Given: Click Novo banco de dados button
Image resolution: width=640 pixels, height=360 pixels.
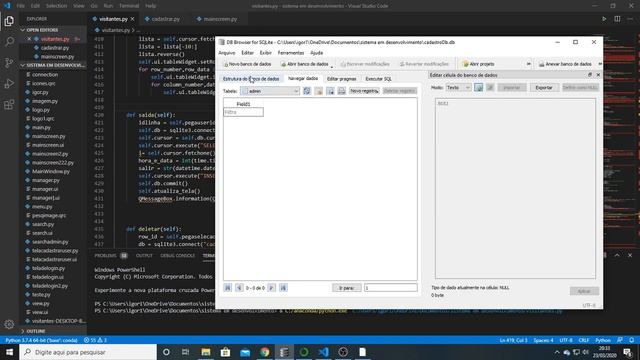Looking at the screenshot, I should point(247,64).
